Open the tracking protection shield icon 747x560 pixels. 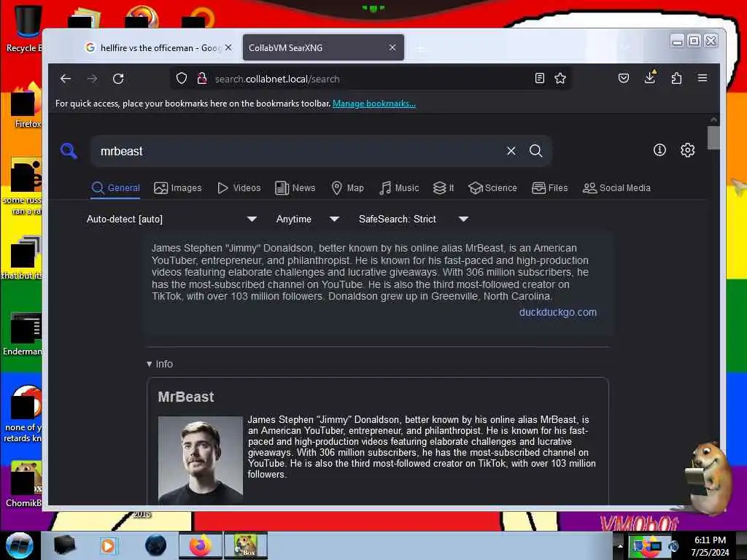(182, 78)
